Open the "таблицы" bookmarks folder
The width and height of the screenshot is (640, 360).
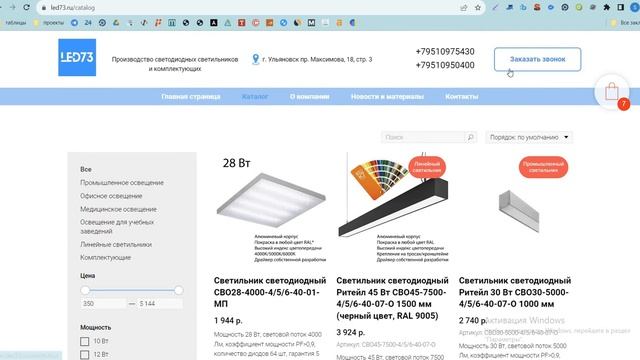point(13,23)
